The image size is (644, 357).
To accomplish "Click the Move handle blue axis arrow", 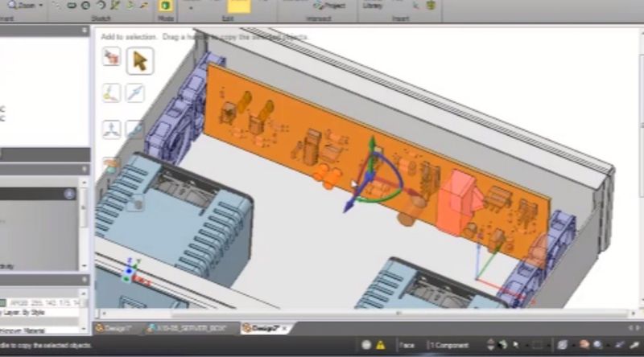I will (348, 207).
